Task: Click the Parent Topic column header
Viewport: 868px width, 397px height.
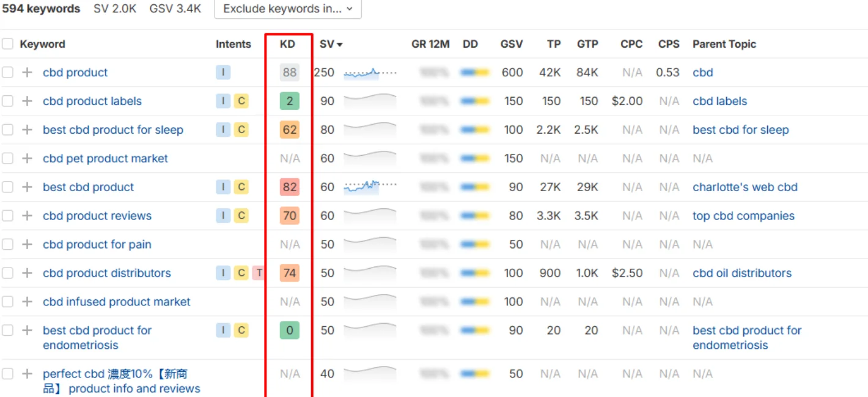Action: click(x=724, y=45)
